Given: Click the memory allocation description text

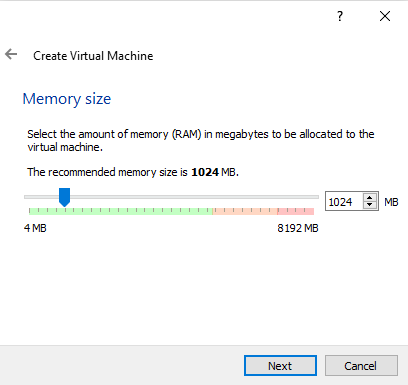Looking at the screenshot, I should 201,140.
